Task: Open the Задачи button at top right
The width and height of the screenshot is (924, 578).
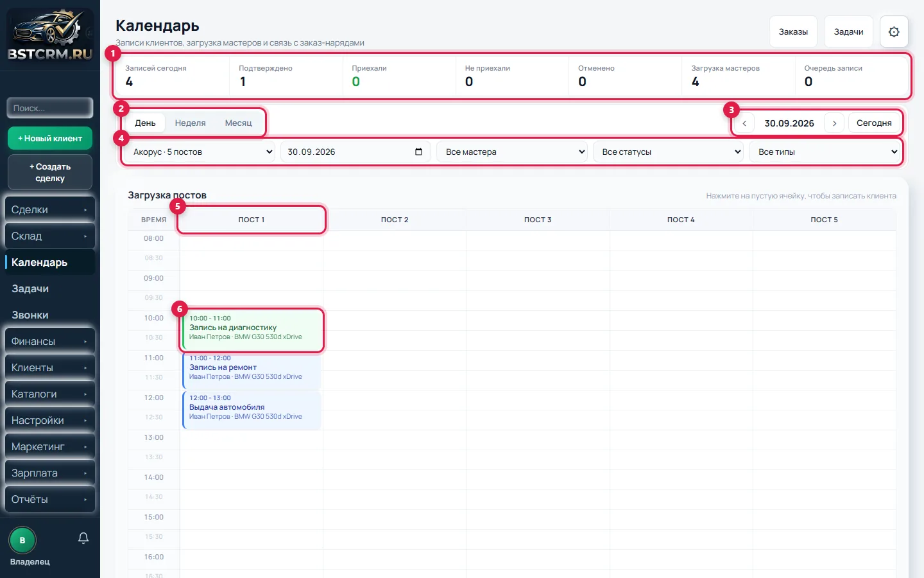Action: click(848, 31)
